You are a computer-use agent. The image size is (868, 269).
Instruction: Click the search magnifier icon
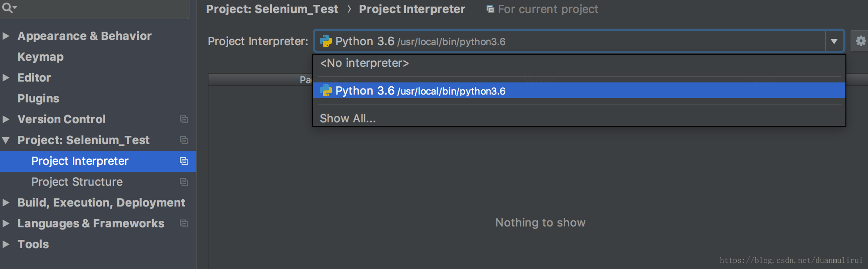click(9, 7)
